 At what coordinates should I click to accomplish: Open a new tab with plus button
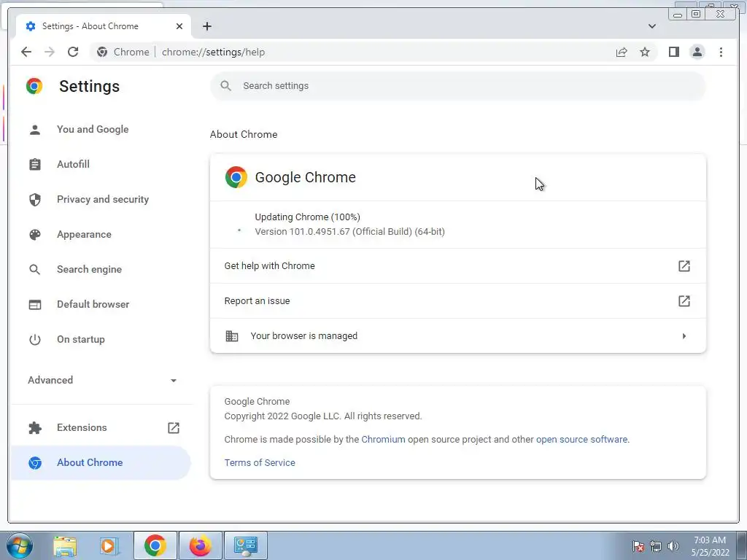click(206, 26)
